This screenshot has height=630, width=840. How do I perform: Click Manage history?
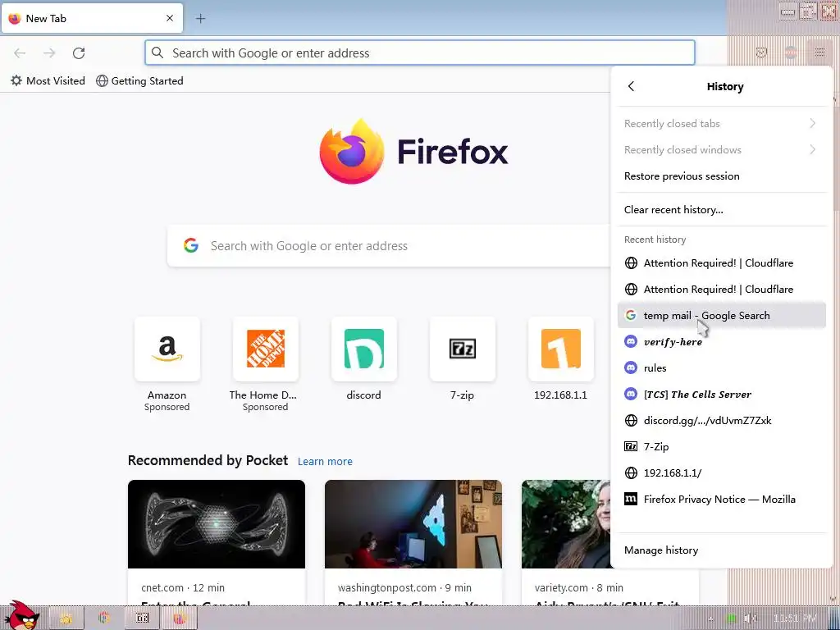pyautogui.click(x=721, y=550)
